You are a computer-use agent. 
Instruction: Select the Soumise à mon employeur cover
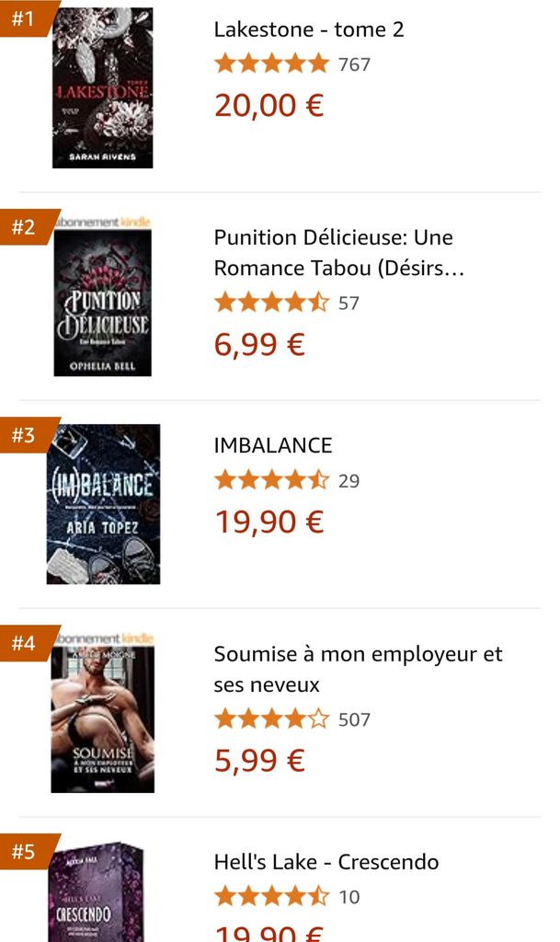102,716
